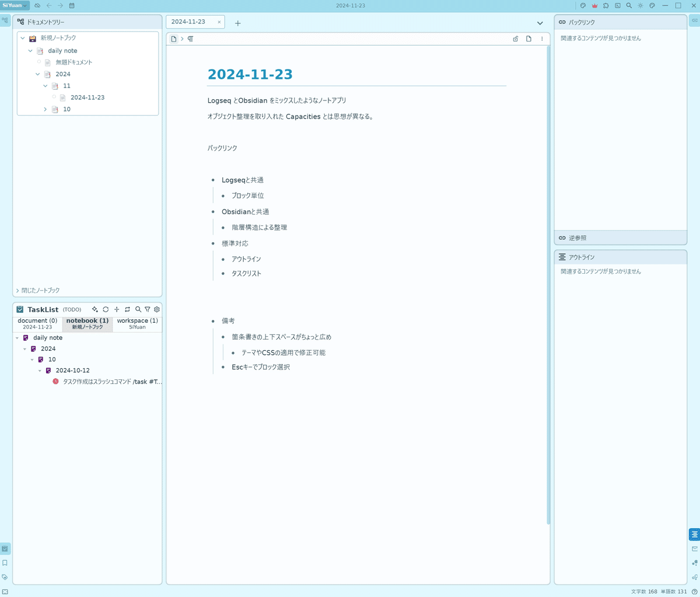Add a new tab with plus button
The image size is (700, 597).
238,23
